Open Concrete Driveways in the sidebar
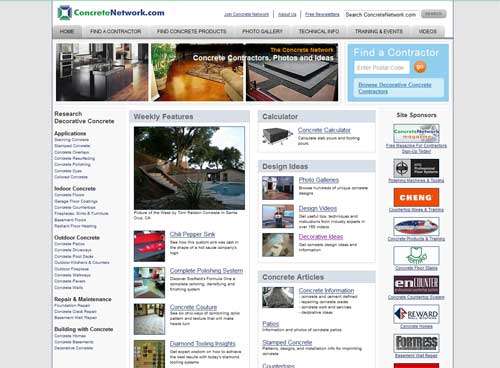The width and height of the screenshot is (500, 368). tap(73, 250)
